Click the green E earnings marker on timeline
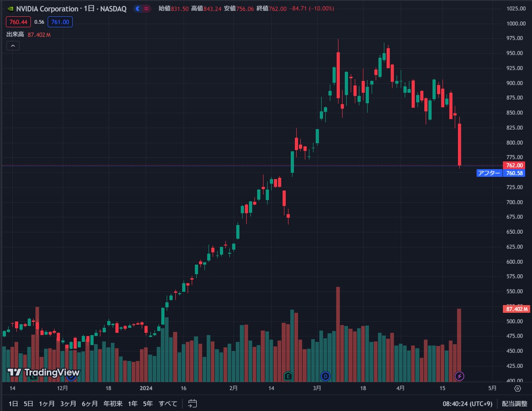The width and height of the screenshot is (532, 411). (x=288, y=376)
